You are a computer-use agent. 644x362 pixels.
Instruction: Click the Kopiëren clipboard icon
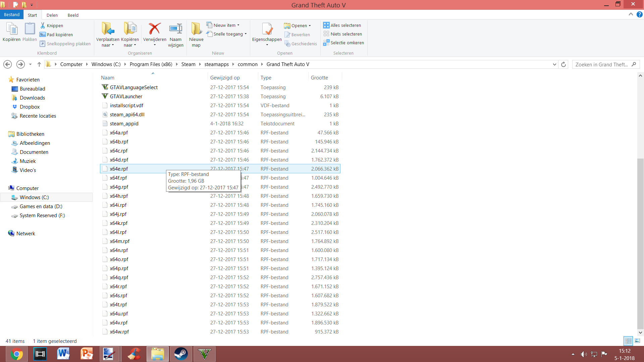[12, 29]
